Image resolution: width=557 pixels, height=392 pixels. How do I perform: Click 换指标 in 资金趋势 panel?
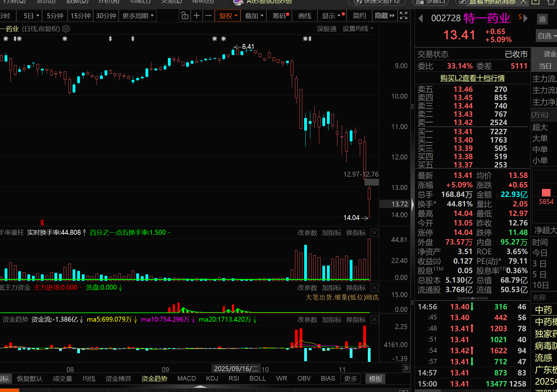click(356, 320)
